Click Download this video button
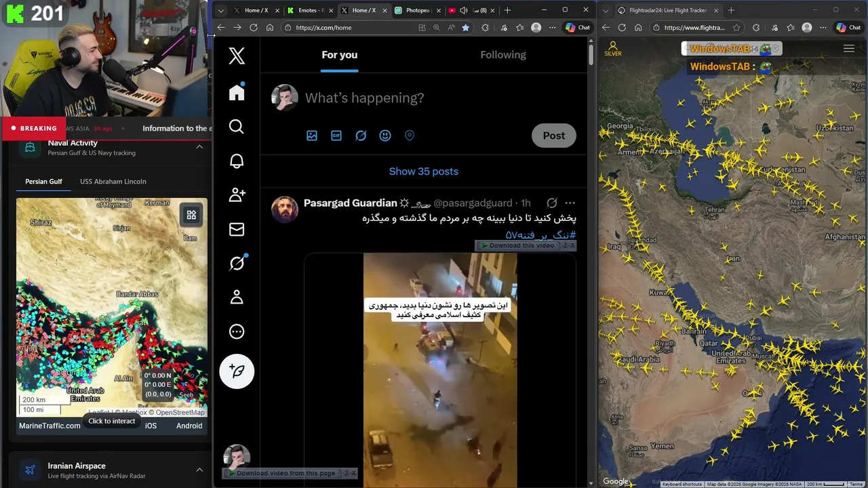 pyautogui.click(x=520, y=245)
